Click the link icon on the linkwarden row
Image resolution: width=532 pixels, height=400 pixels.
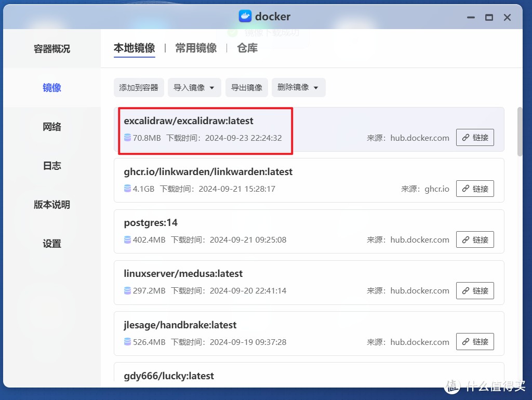click(x=466, y=189)
